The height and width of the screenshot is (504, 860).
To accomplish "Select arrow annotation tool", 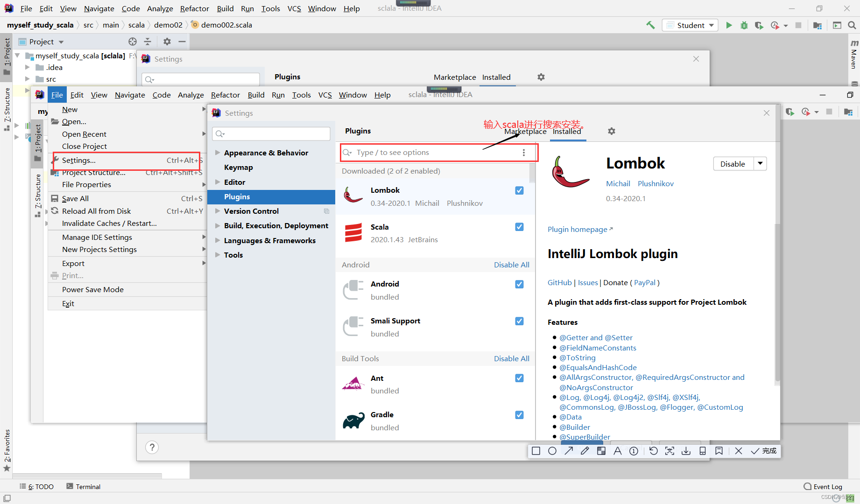I will [569, 451].
